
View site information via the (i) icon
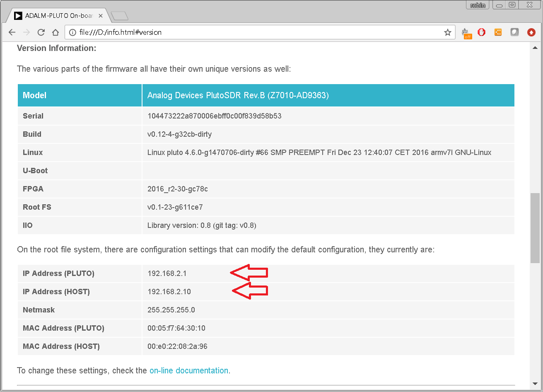click(72, 32)
